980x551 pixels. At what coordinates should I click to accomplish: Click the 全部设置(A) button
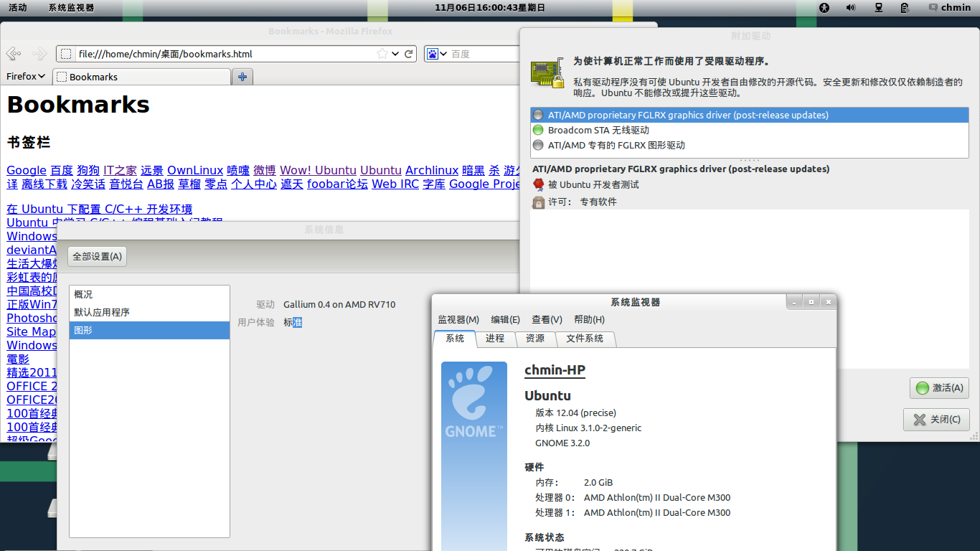pyautogui.click(x=98, y=256)
